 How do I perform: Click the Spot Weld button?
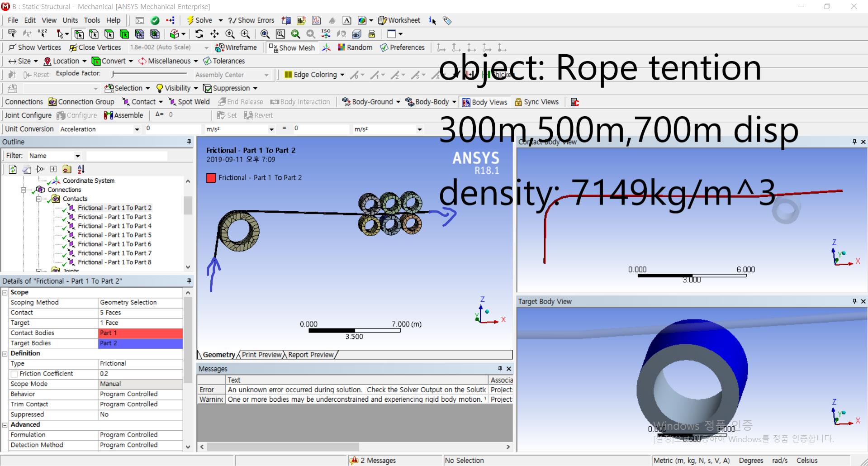pyautogui.click(x=189, y=102)
